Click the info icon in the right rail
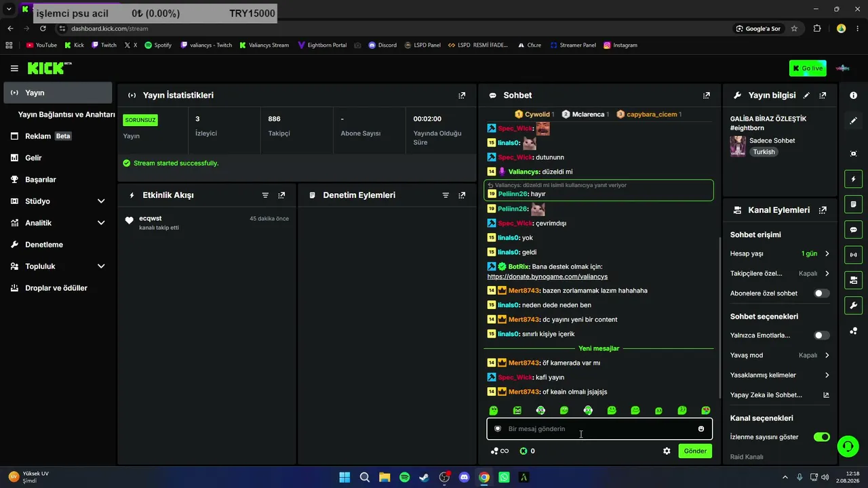Viewport: 868px width, 488px height. 853,96
